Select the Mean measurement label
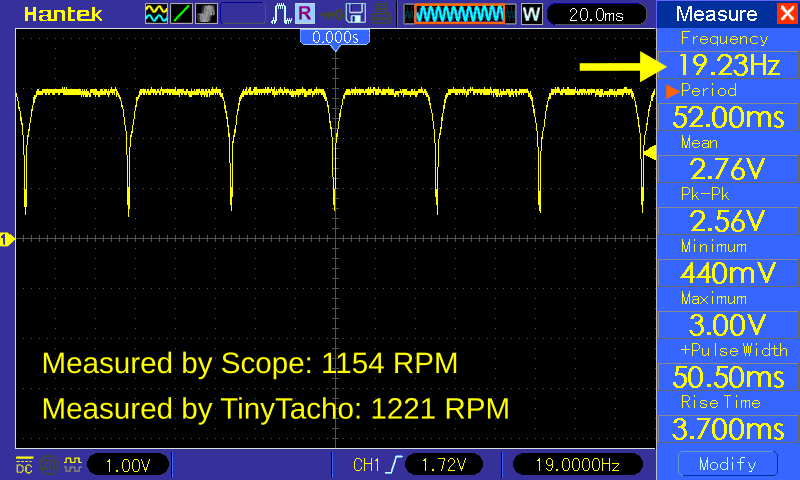 coord(699,143)
